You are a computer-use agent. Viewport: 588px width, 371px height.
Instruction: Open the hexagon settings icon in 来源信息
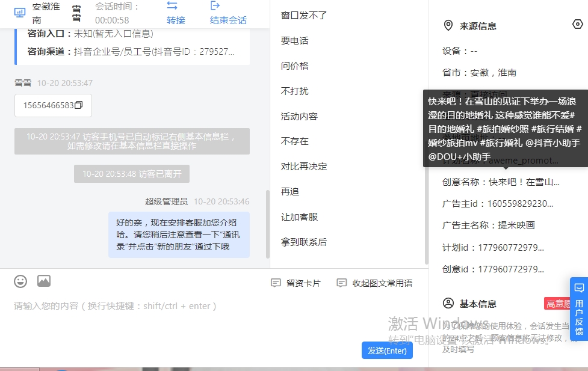[578, 25]
